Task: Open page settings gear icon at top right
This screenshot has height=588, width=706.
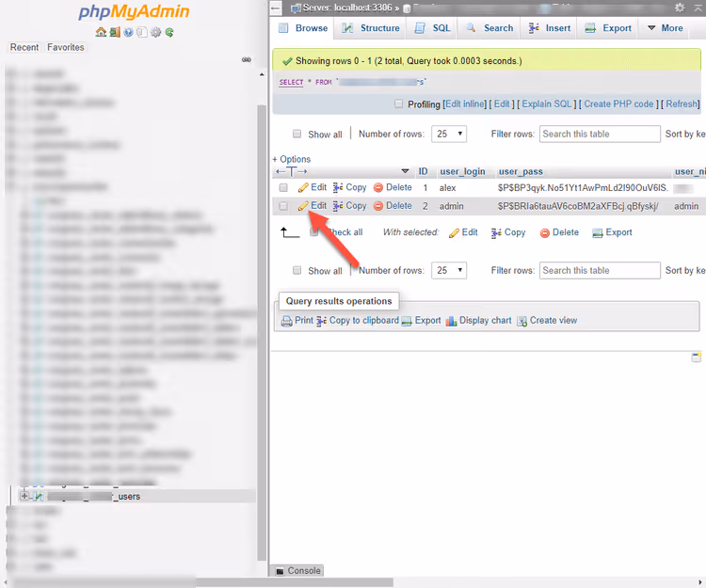Action: coord(680,8)
